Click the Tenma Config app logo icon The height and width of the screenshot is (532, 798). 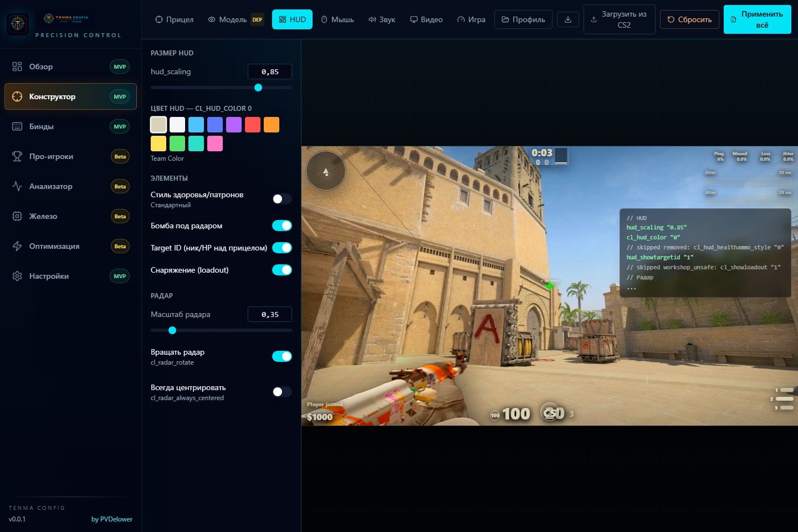coord(18,24)
